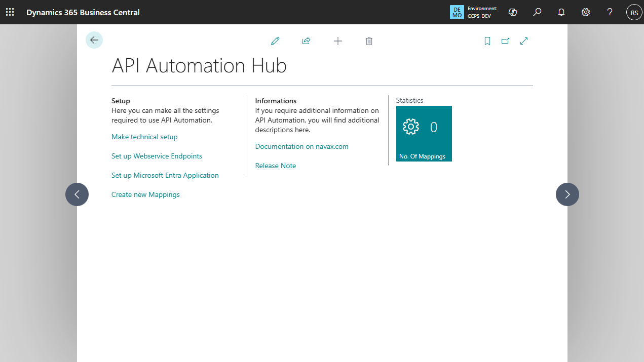Viewport: 644px width, 362px height.
Task: Click the gear icon on Mappings tile
Action: 411,127
